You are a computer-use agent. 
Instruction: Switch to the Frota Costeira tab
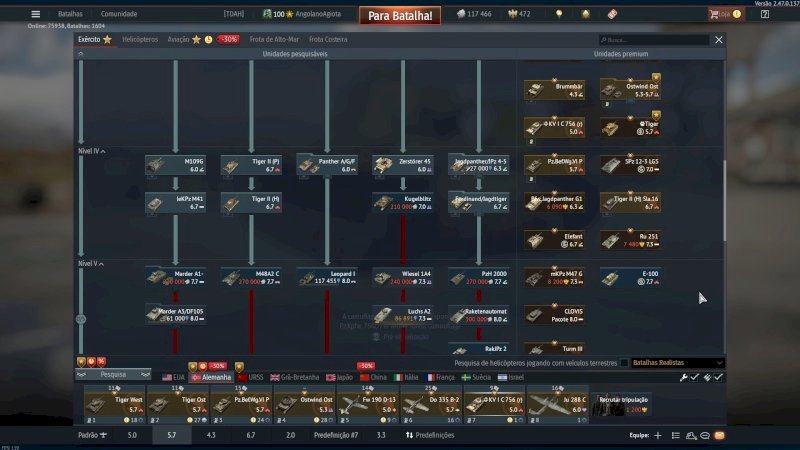coord(328,39)
